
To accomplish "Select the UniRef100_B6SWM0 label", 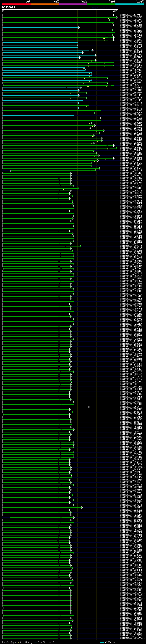I will pos(131,83).
